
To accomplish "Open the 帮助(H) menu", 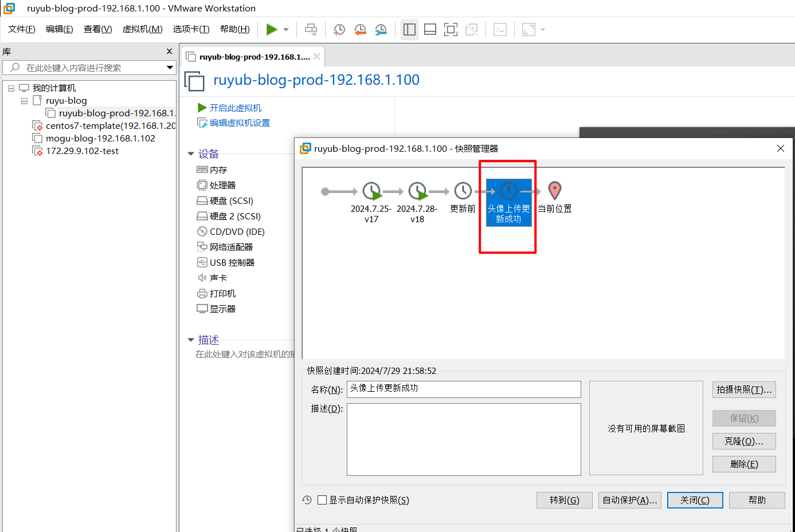I will pyautogui.click(x=235, y=29).
